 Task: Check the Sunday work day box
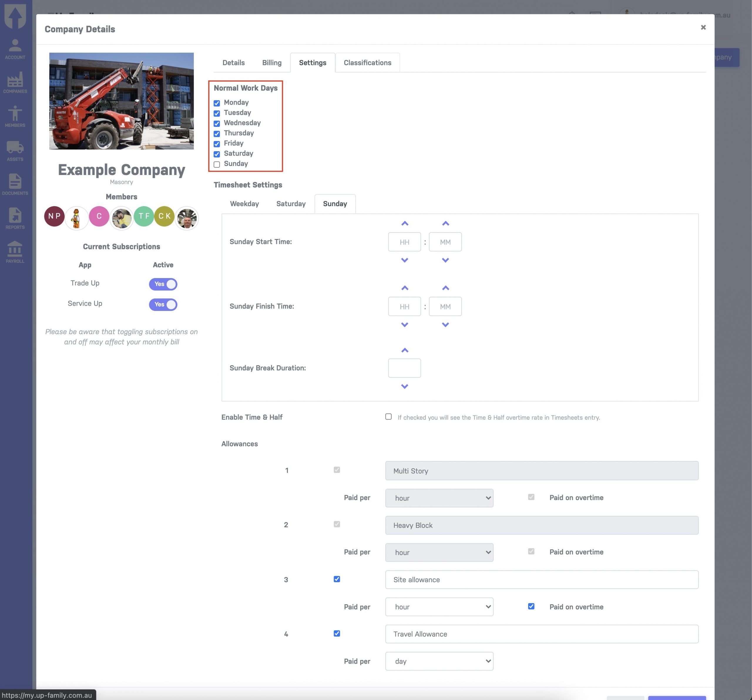coord(217,164)
